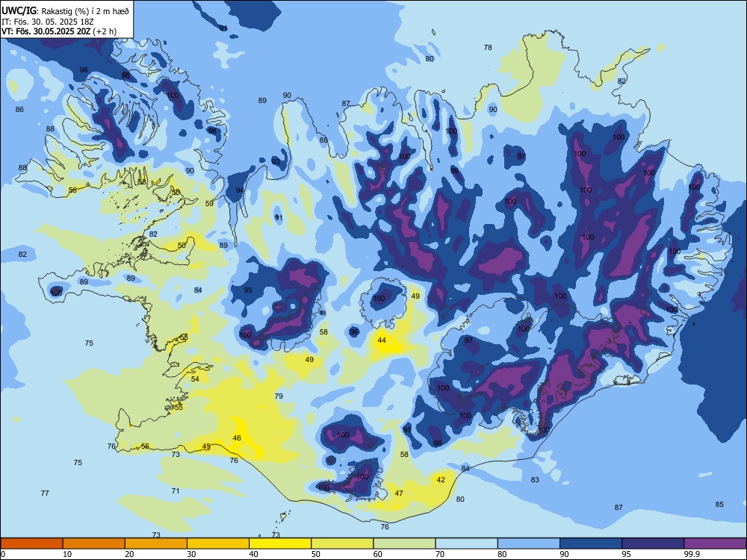
Task: Click the humidity value 94 on the map
Action: pos(240,190)
